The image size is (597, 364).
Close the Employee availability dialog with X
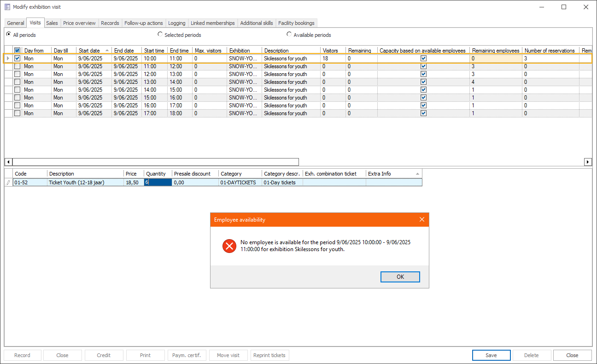pos(421,220)
